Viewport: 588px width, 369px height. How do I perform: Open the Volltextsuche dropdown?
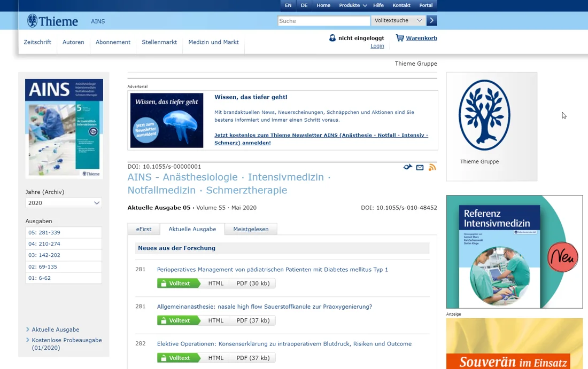pos(398,20)
